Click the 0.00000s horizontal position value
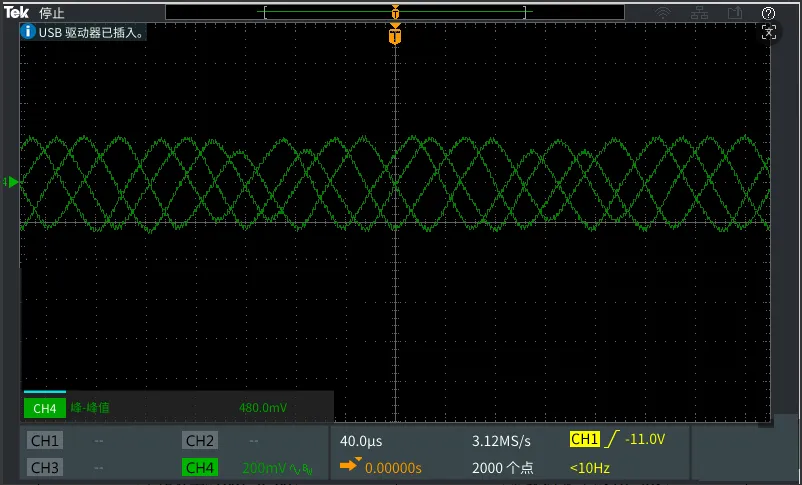This screenshot has width=802, height=485. click(393, 468)
